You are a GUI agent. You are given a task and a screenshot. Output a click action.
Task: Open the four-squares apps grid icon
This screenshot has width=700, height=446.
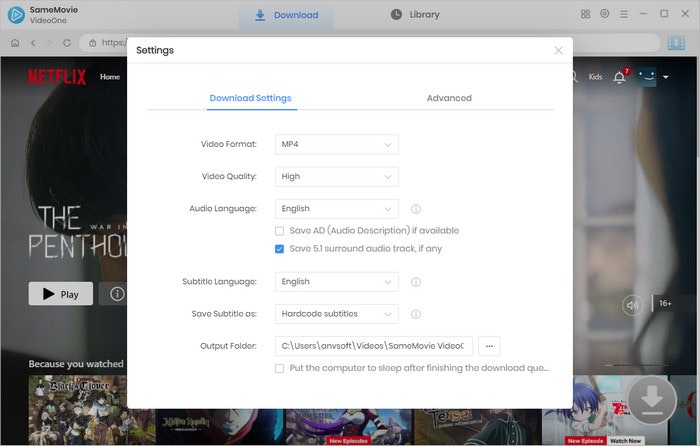click(585, 14)
